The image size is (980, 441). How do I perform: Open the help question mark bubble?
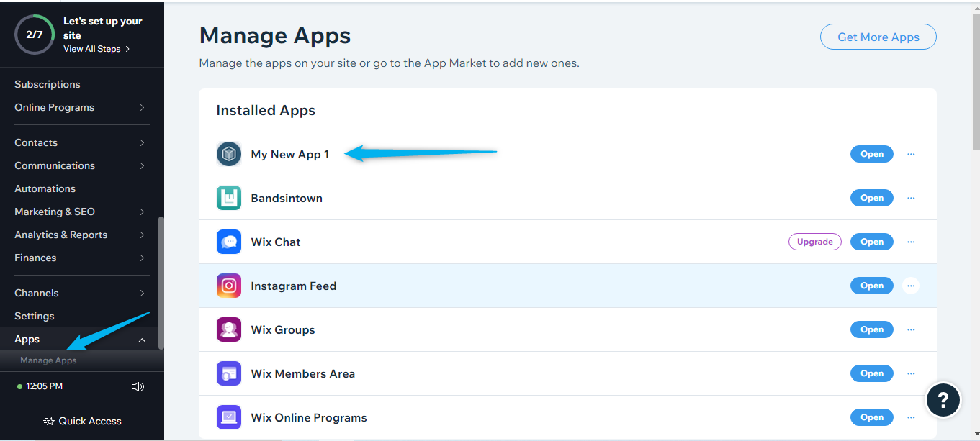tap(943, 399)
